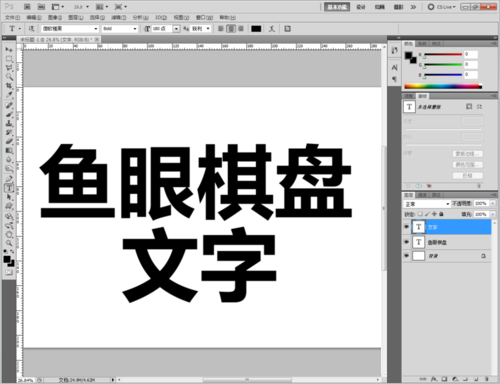500x384 pixels.
Task: Click the warp text icon in options bar
Action: point(272,29)
